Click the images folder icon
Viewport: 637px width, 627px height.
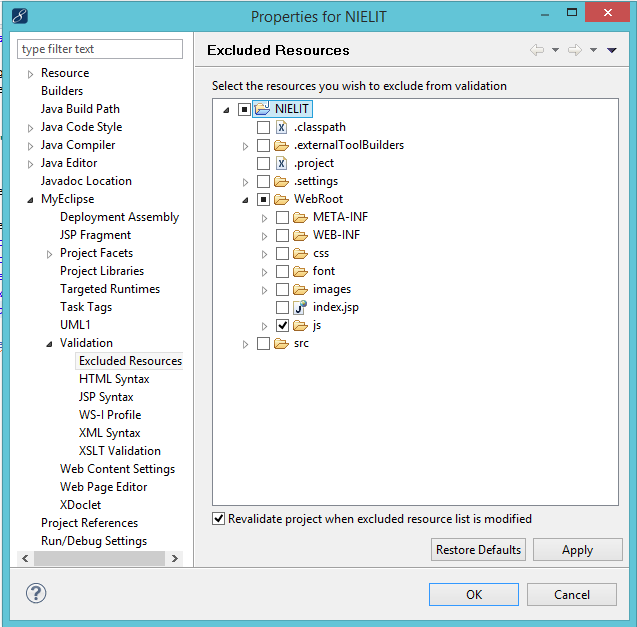pyautogui.click(x=300, y=289)
